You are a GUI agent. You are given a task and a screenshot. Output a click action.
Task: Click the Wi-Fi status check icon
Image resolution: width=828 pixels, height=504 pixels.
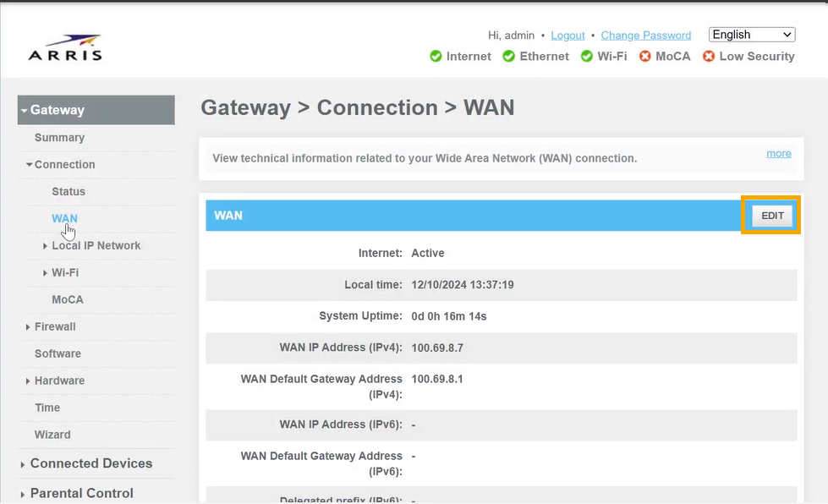tap(587, 57)
